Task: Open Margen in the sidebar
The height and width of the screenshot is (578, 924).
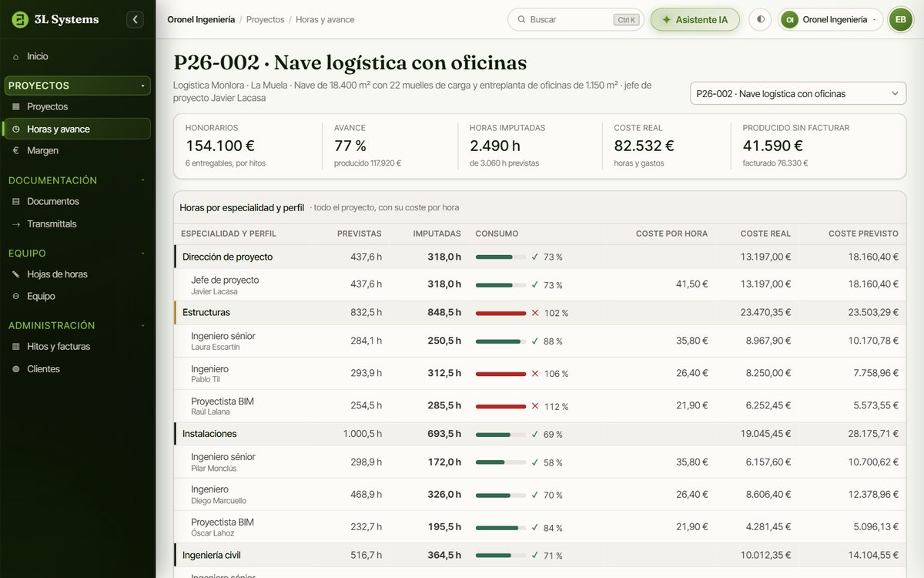Action: click(77, 150)
